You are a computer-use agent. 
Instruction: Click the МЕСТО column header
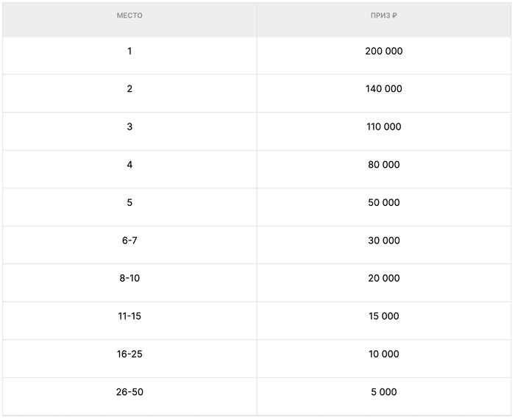coord(129,15)
